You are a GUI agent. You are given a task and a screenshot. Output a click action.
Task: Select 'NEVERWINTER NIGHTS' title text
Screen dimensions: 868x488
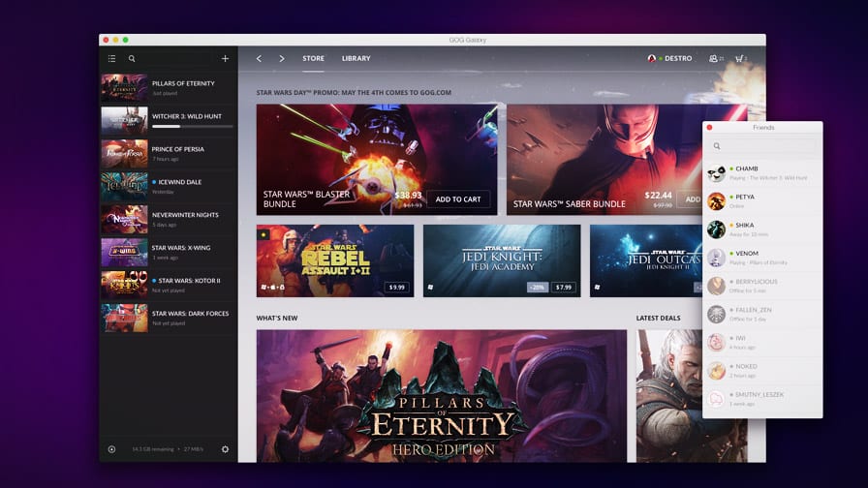click(185, 215)
